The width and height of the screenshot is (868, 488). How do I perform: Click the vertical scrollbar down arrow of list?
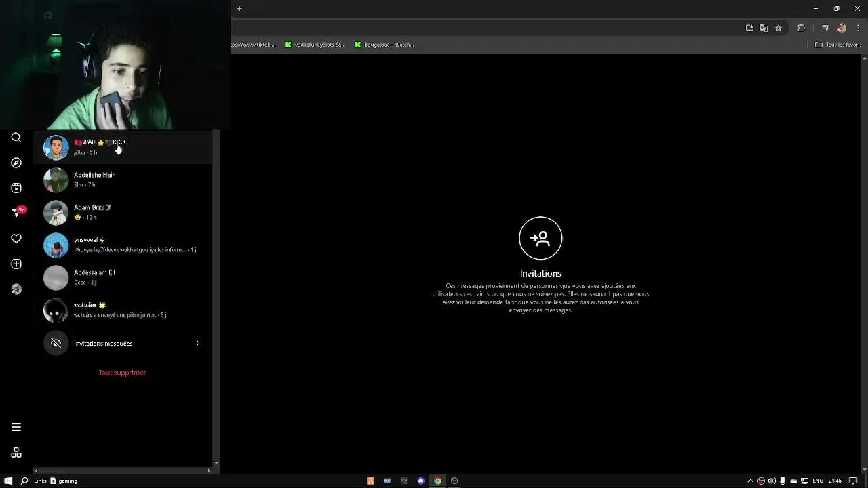click(x=216, y=463)
